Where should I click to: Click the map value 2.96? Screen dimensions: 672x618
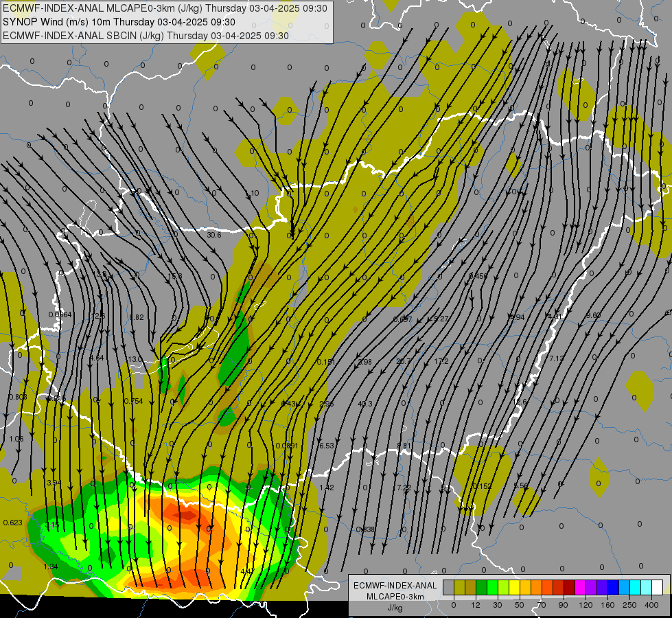(x=327, y=404)
